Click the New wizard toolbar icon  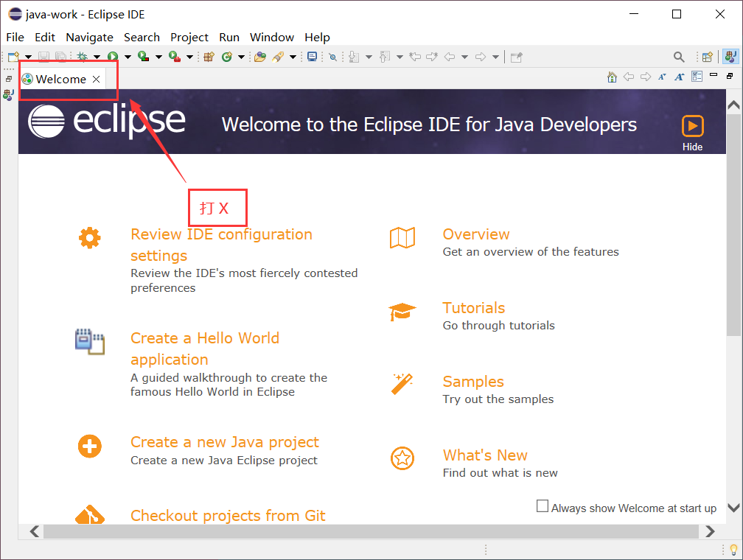click(x=13, y=57)
